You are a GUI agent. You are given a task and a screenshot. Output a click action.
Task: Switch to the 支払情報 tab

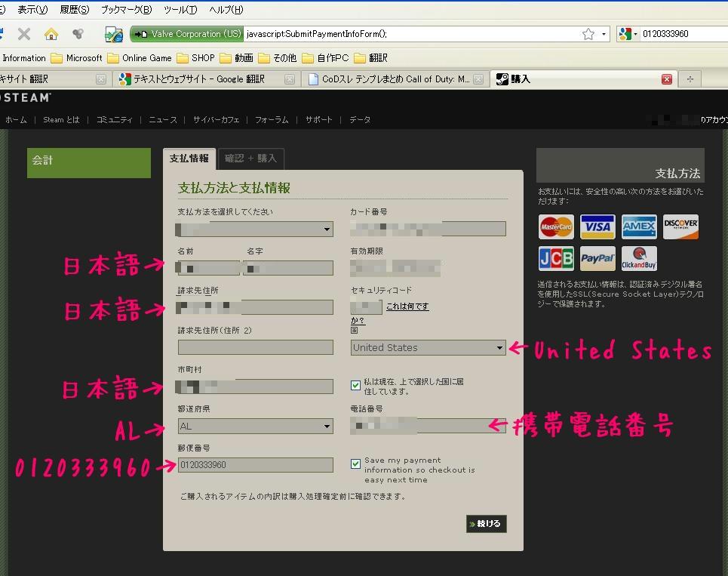pos(189,159)
